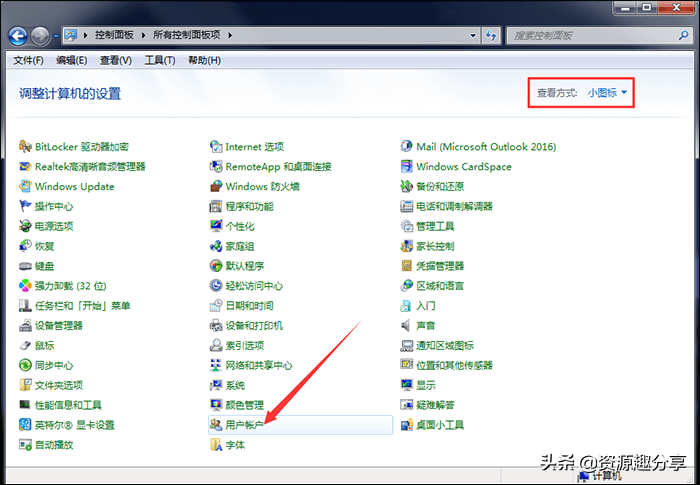
Task: Open the 系统 link
Action: (235, 385)
